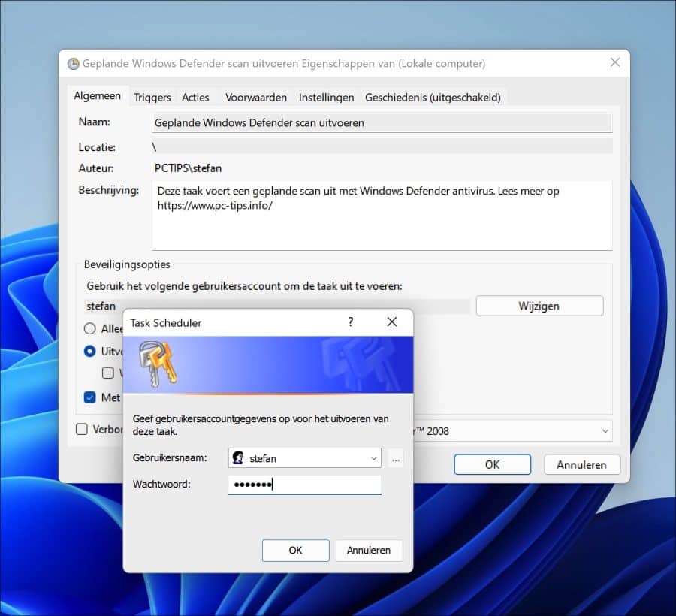This screenshot has height=616, width=676.
Task: Cancel credentials with Annuleren in Task Scheduler
Action: point(369,551)
